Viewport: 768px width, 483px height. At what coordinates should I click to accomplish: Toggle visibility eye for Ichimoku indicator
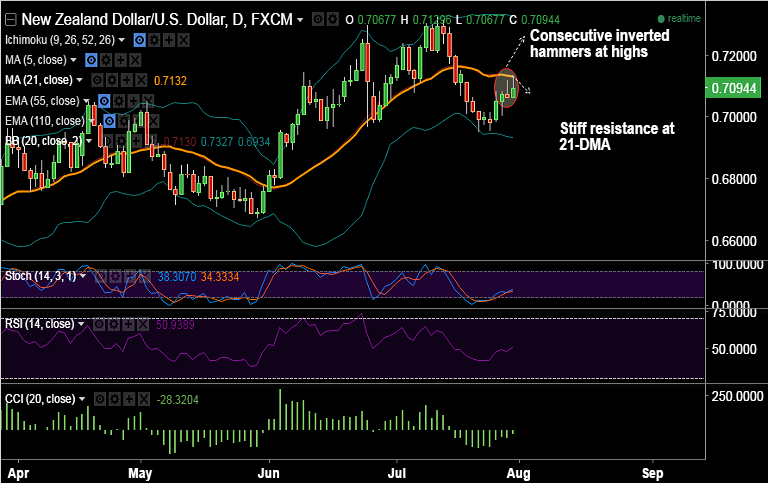coord(140,40)
